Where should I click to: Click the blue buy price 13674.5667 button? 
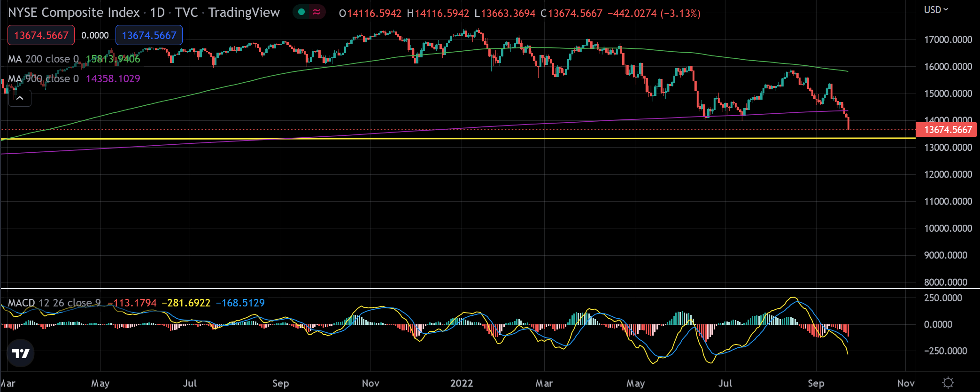pos(149,35)
